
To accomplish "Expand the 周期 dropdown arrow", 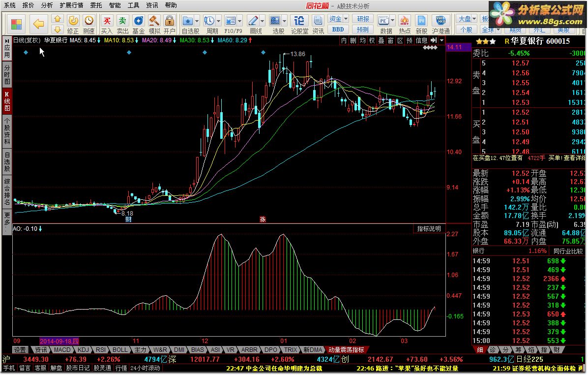I will pos(218,21).
